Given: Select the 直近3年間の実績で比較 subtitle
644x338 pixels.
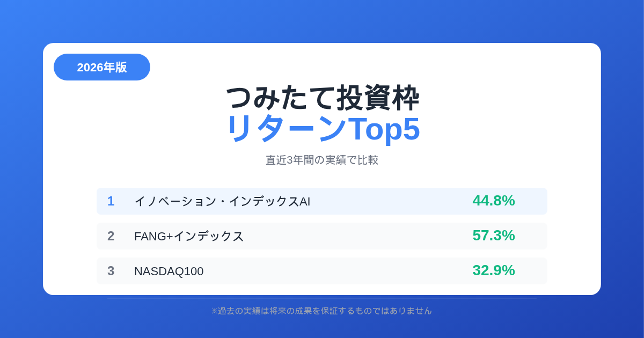Looking at the screenshot, I should tap(322, 160).
